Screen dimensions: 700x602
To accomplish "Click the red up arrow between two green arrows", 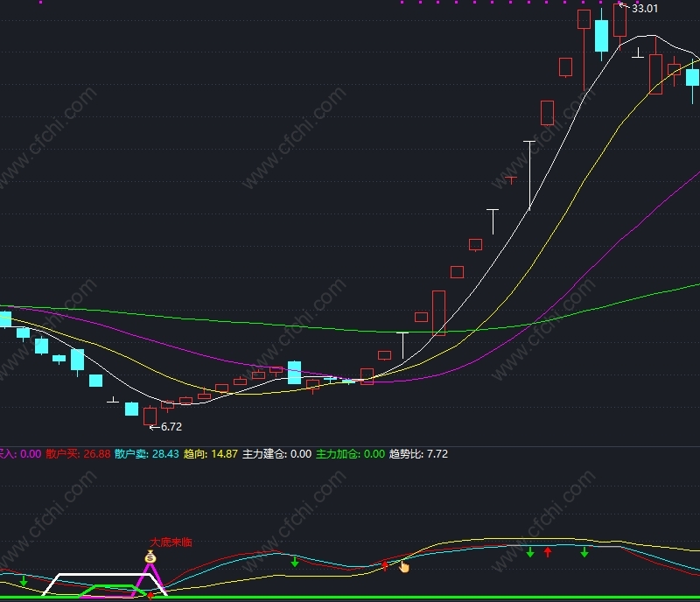I will click(x=548, y=552).
